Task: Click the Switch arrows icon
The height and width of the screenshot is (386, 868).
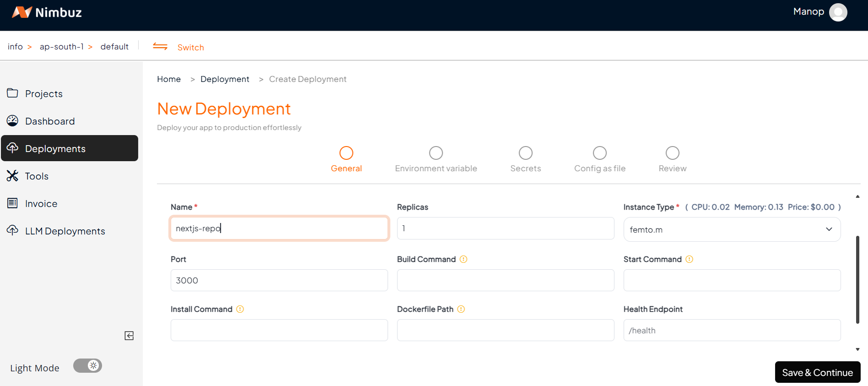Action: coord(160,46)
